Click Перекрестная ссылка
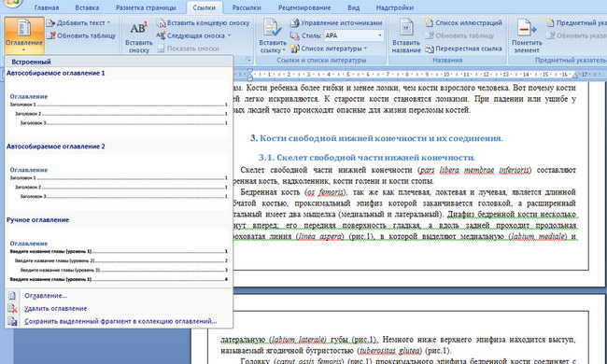The height and width of the screenshot is (364, 607). point(463,49)
